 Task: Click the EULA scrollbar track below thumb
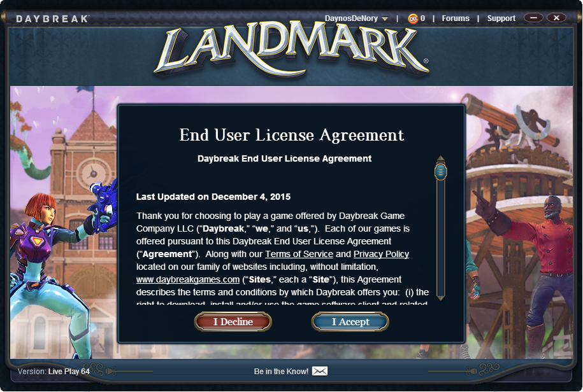(441, 237)
